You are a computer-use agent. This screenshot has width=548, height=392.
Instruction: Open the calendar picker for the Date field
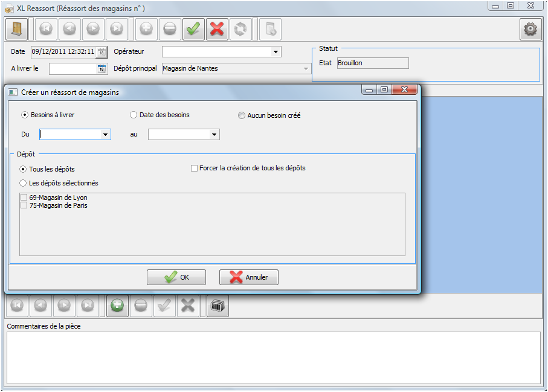coord(102,52)
